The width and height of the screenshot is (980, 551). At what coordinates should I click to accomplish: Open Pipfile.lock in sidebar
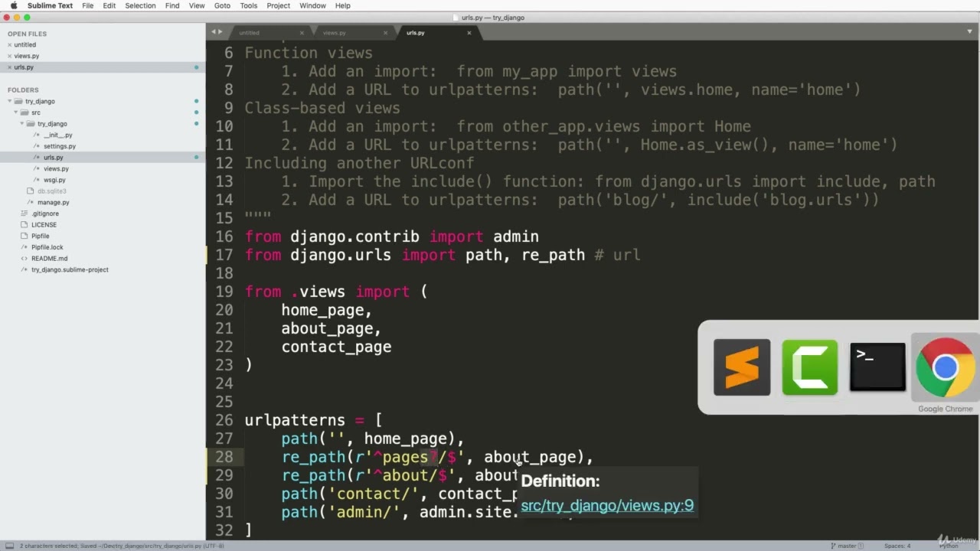(x=47, y=247)
